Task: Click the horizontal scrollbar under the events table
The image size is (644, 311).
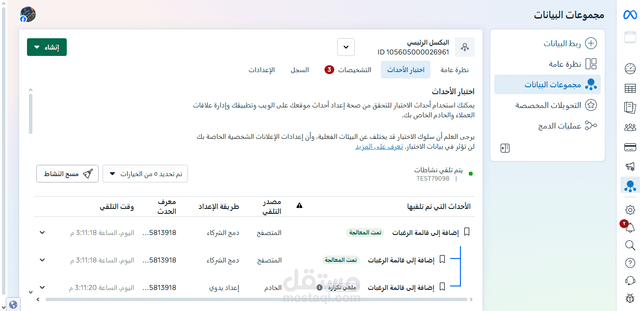Action: [256, 299]
